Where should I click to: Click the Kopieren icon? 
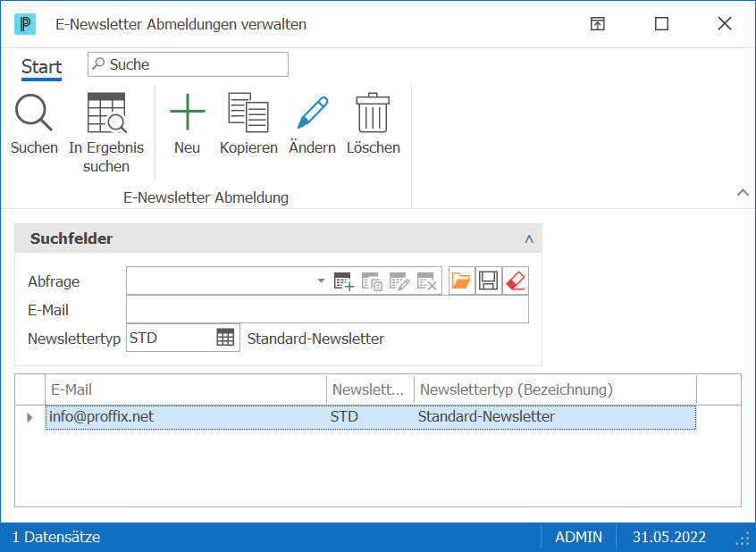pyautogui.click(x=248, y=113)
